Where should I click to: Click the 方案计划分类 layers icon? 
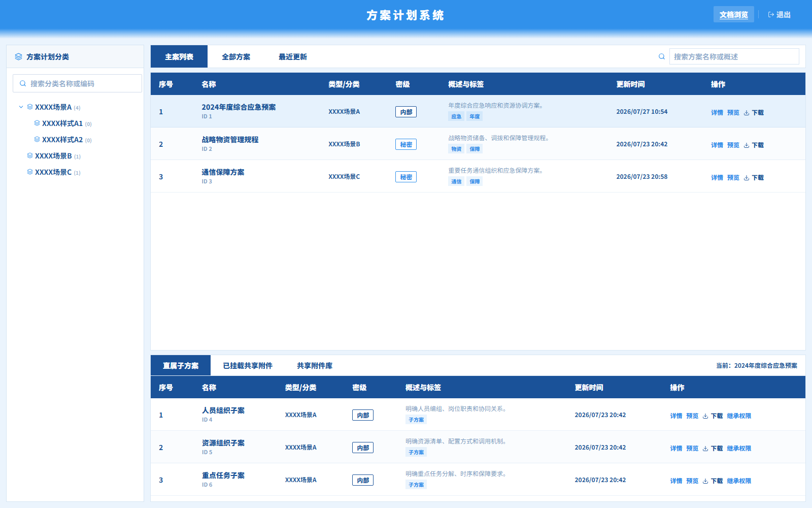18,57
